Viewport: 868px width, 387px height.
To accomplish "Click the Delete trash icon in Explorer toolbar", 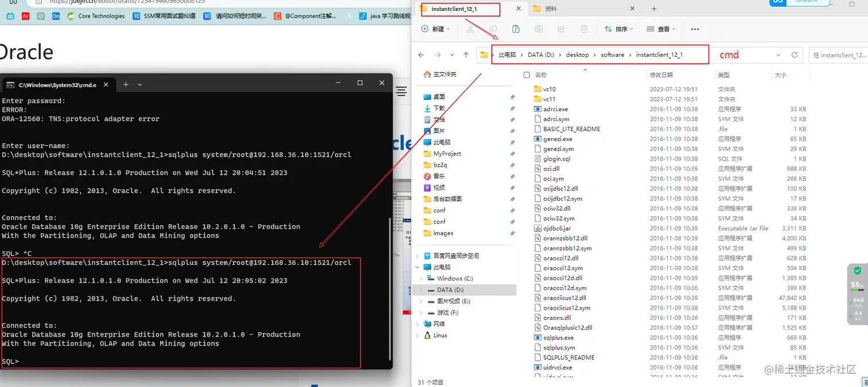I will (584, 29).
